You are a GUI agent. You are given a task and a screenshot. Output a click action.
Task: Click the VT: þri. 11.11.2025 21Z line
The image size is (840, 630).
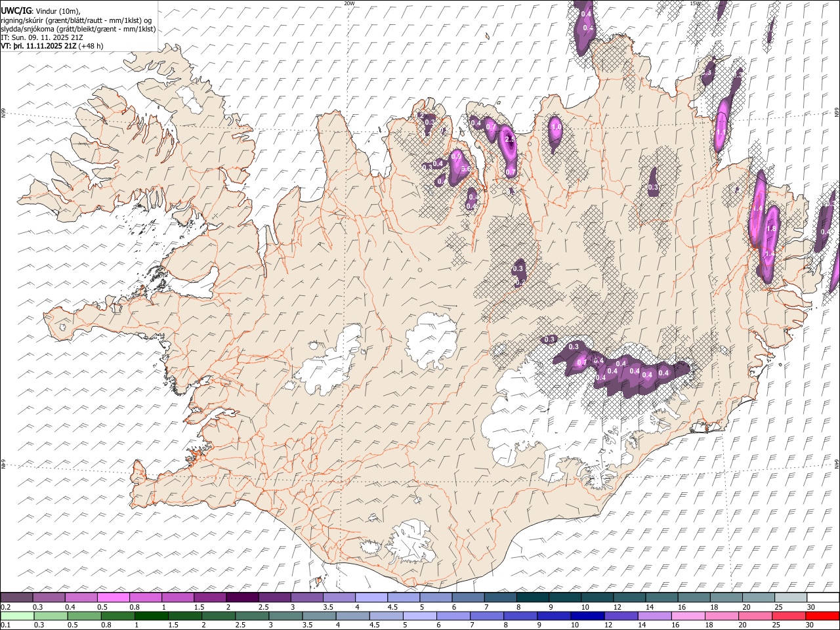click(x=52, y=46)
